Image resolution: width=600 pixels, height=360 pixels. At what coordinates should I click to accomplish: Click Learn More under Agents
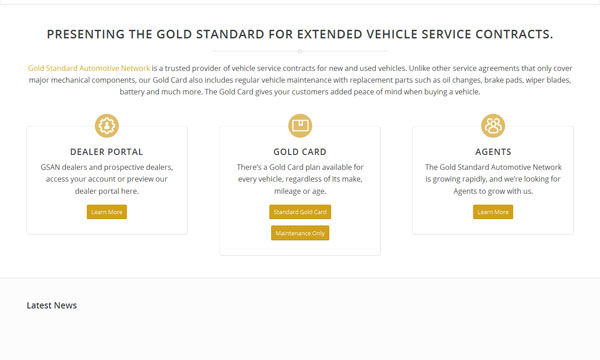[493, 212]
